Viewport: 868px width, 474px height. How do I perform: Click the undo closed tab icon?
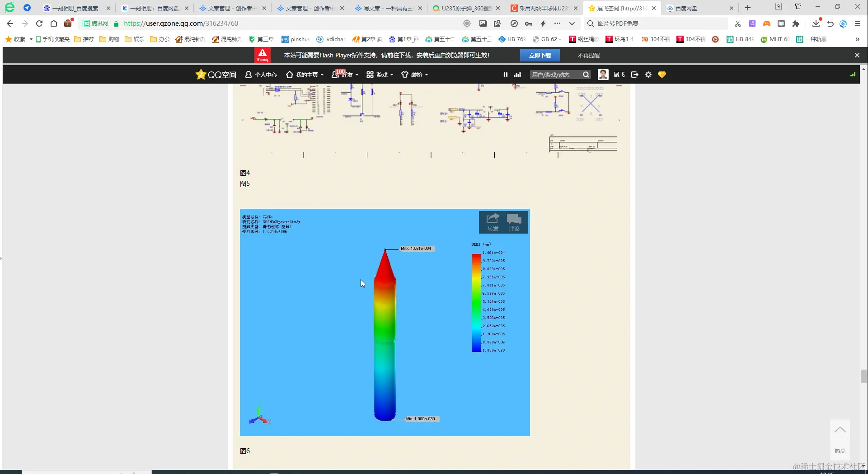coord(830,23)
